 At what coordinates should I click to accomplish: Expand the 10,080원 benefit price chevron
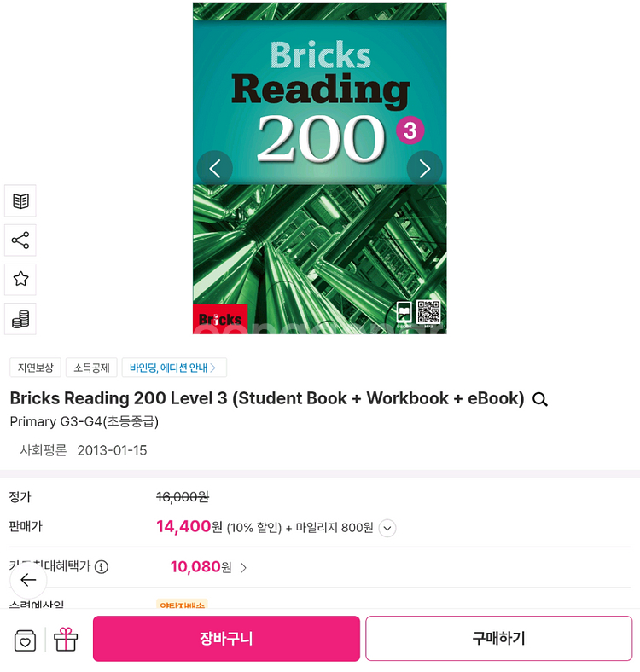pos(244,567)
